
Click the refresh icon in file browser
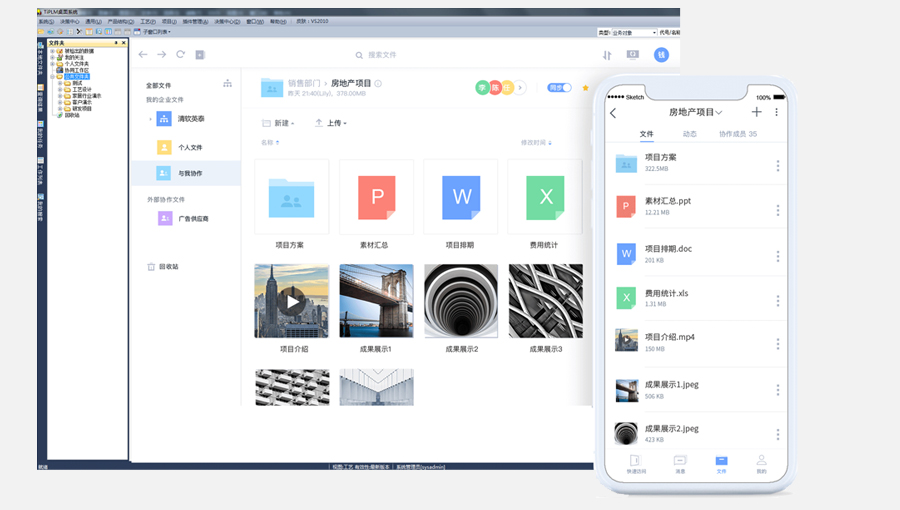[x=181, y=55]
